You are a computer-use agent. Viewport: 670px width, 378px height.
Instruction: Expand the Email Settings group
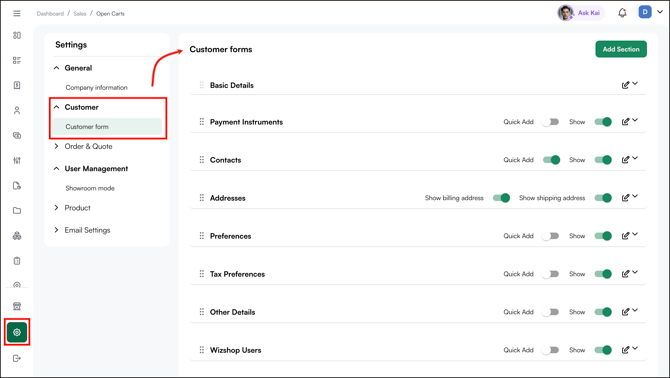(56, 230)
